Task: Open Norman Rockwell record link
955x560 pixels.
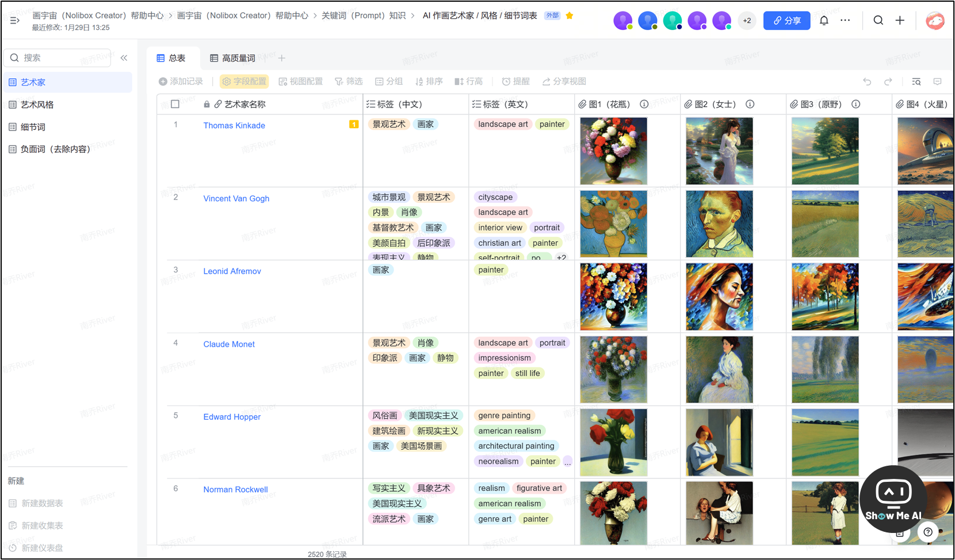Action: (235, 490)
